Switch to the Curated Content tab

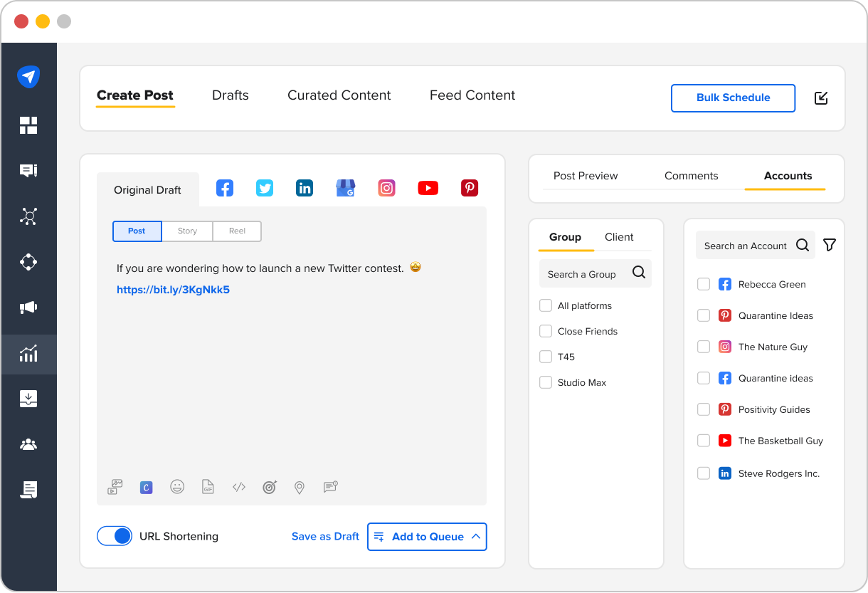tap(339, 95)
